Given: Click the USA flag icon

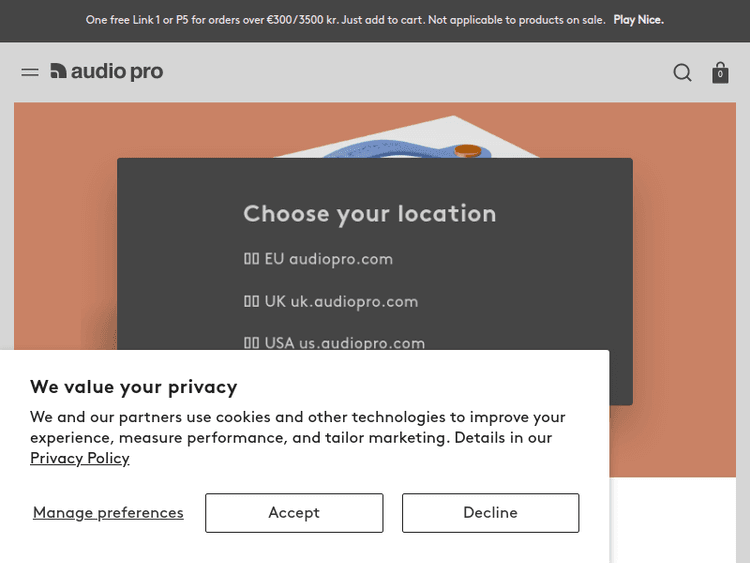Looking at the screenshot, I should point(252,343).
